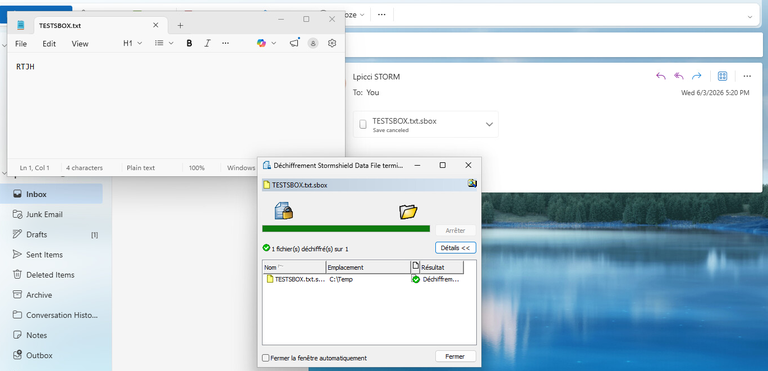Open the View menu in Notepad
The width and height of the screenshot is (768, 371).
[80, 44]
